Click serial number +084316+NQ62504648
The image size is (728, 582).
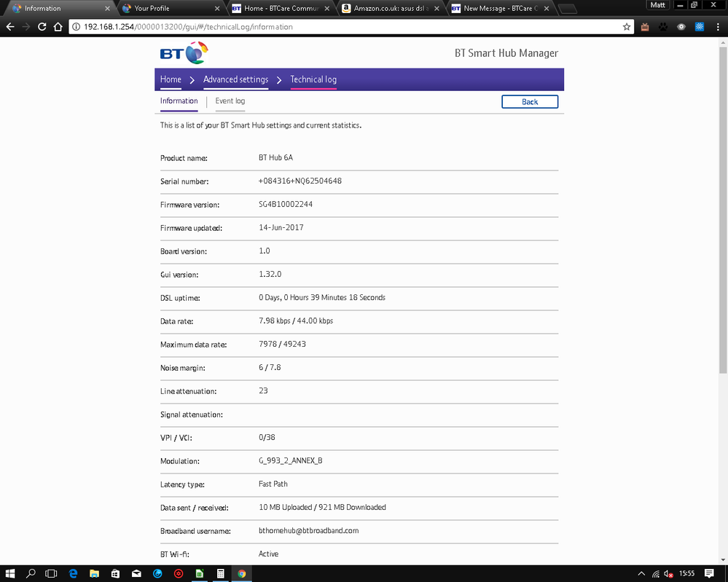coord(300,181)
